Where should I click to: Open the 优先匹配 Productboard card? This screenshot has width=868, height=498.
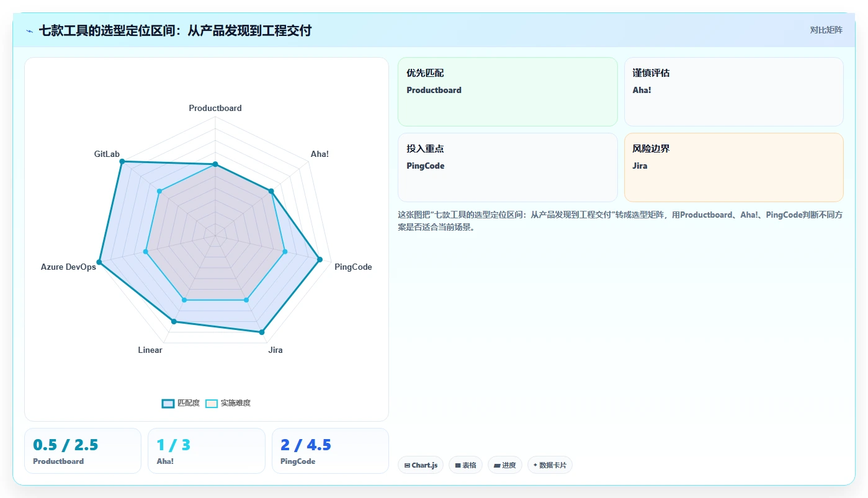pyautogui.click(x=508, y=92)
